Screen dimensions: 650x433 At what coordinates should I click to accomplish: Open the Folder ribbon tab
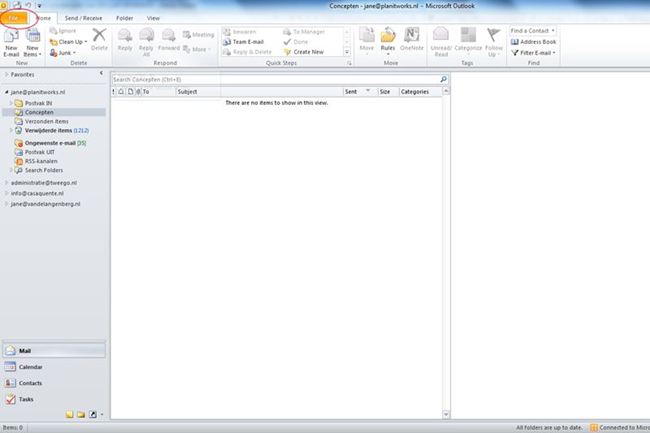[x=124, y=18]
